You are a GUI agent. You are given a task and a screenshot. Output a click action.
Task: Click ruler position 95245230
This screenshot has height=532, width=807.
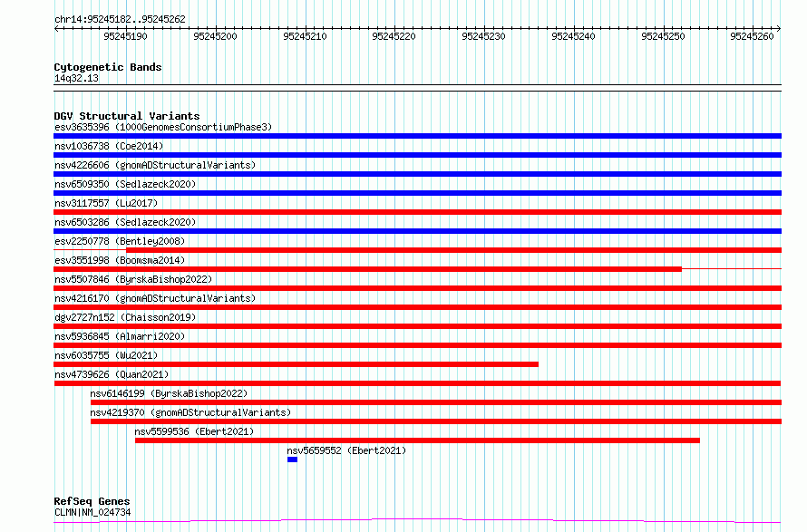coord(484,36)
